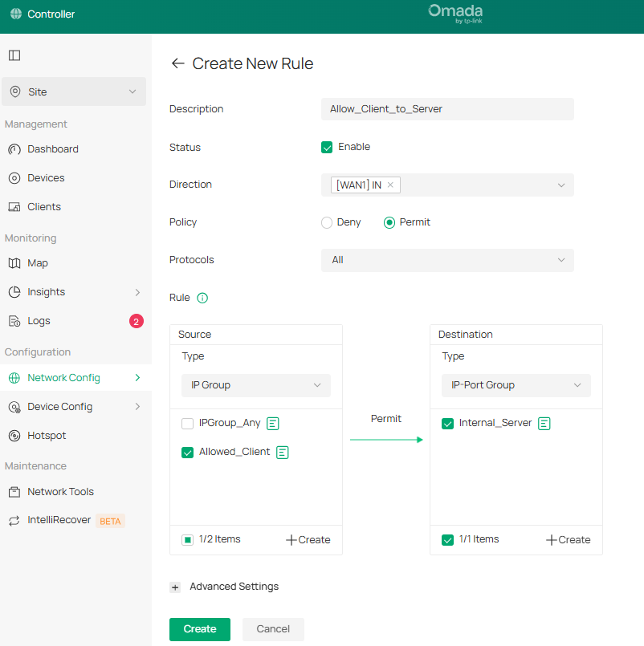Open Clients from the sidebar
The image size is (644, 646).
point(44,207)
